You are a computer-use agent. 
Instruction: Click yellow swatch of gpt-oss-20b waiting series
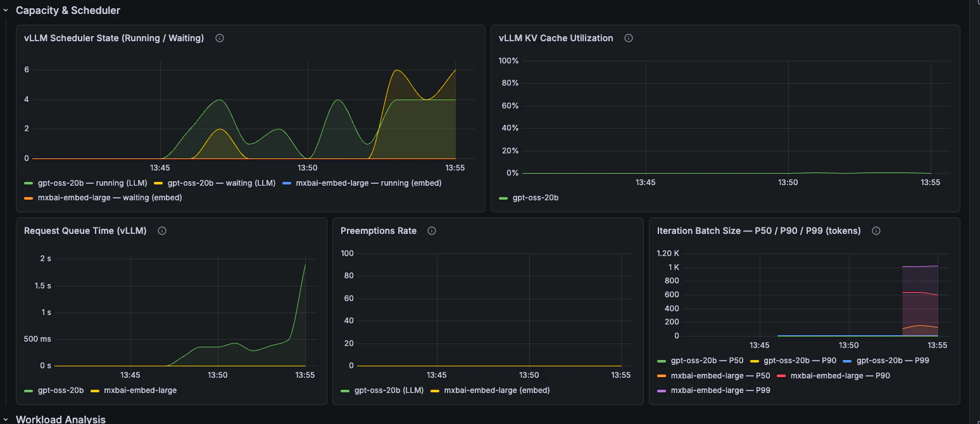pos(158,183)
